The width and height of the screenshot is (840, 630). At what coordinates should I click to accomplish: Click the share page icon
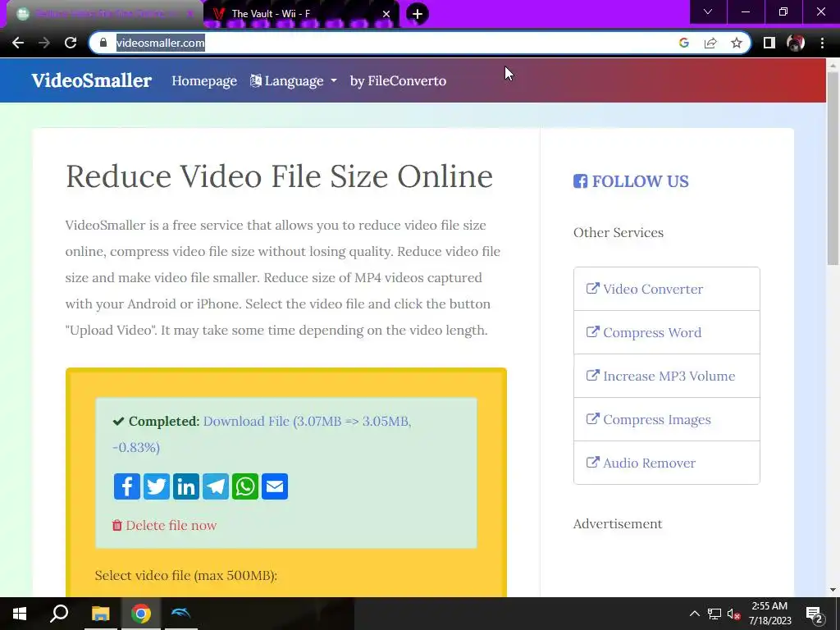coord(710,43)
